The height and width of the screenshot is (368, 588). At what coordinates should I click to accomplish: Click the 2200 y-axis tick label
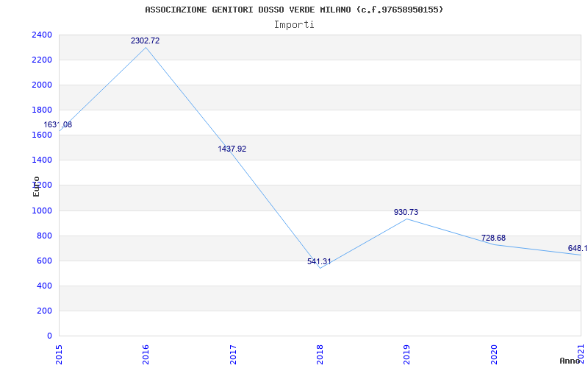(42, 60)
